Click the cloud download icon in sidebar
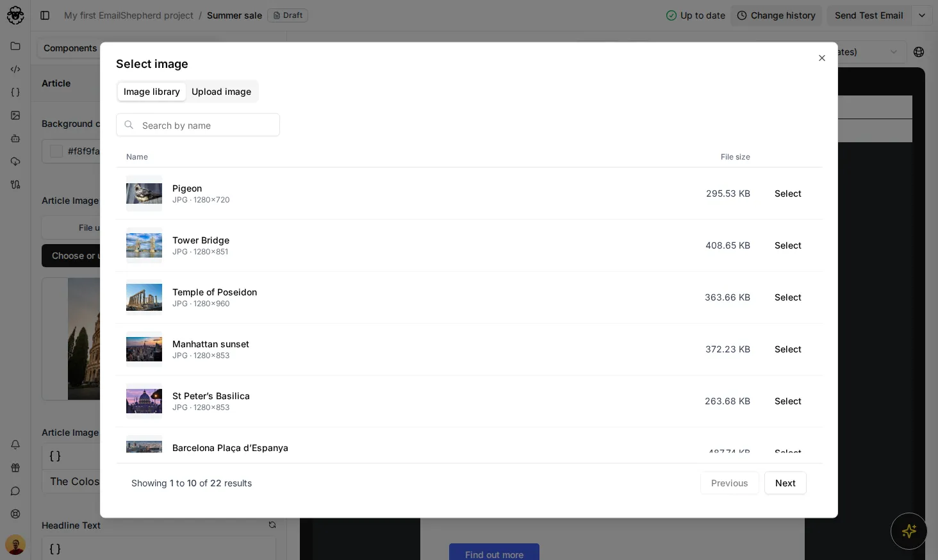Viewport: 938px width, 560px height. [15, 161]
